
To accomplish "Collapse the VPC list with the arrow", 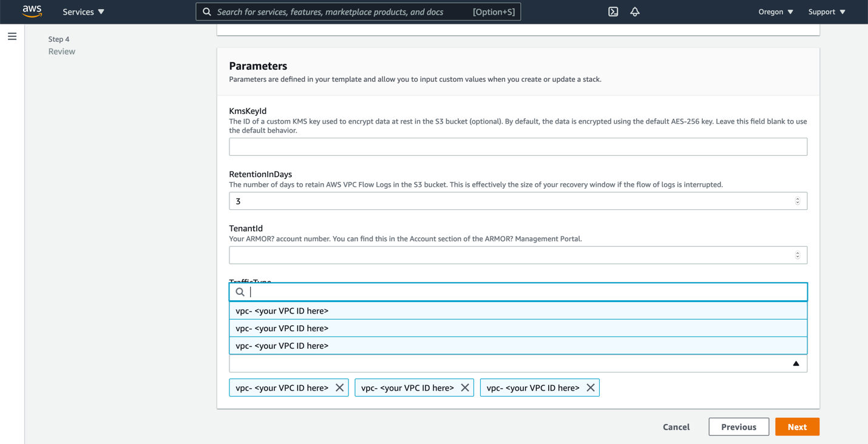I will [796, 363].
